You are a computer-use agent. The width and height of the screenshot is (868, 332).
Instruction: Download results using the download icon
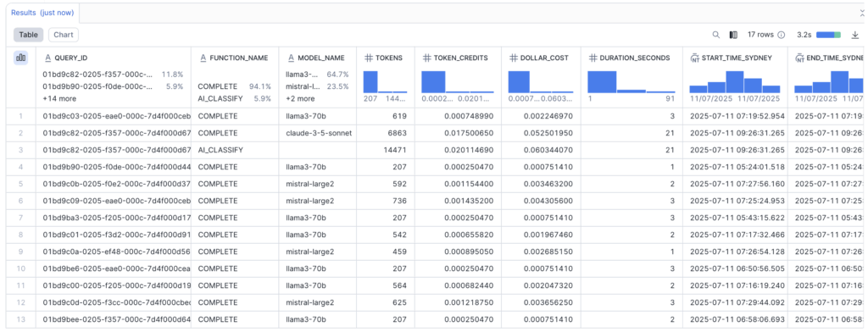[x=854, y=35]
